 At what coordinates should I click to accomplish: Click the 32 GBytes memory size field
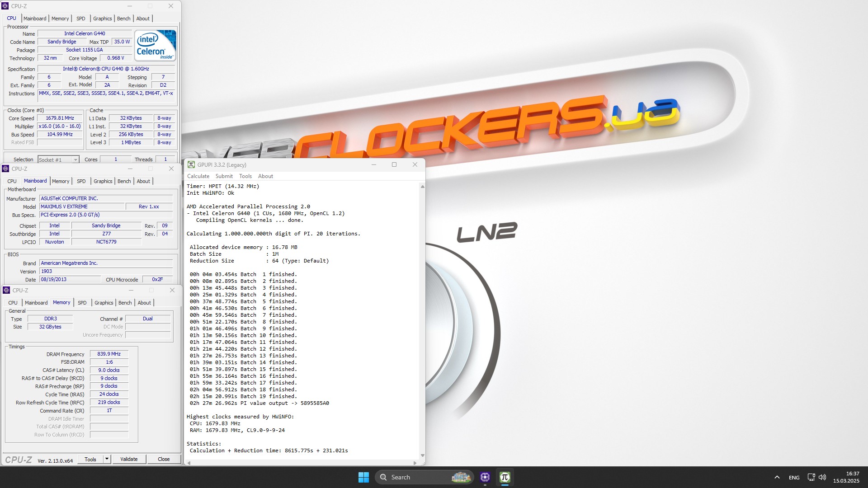pyautogui.click(x=50, y=327)
